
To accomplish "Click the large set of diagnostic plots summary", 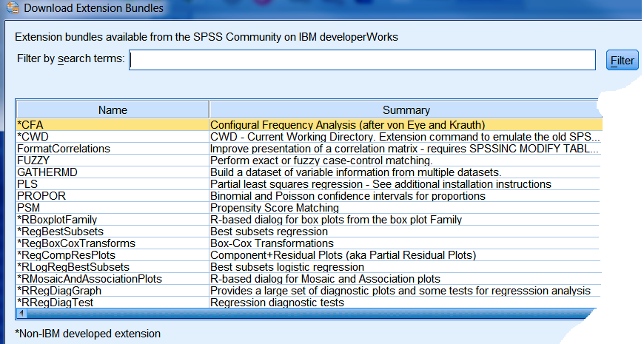I will coord(400,291).
